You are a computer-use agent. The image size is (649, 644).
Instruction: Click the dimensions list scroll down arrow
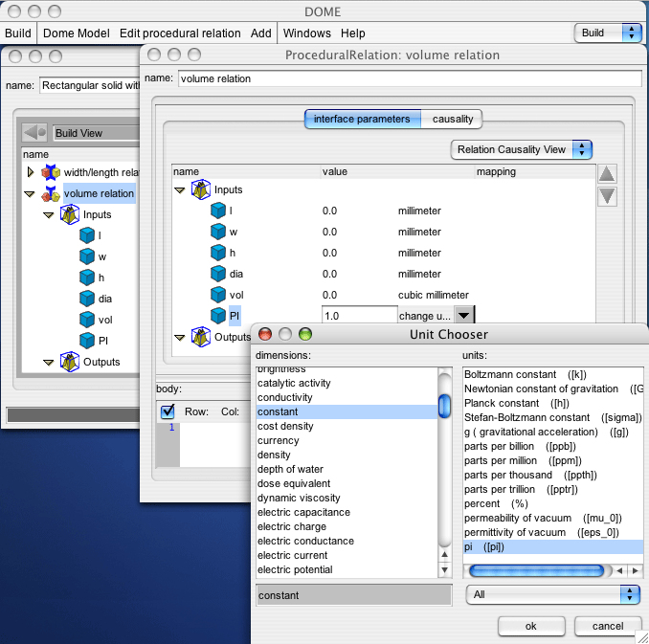click(x=444, y=570)
